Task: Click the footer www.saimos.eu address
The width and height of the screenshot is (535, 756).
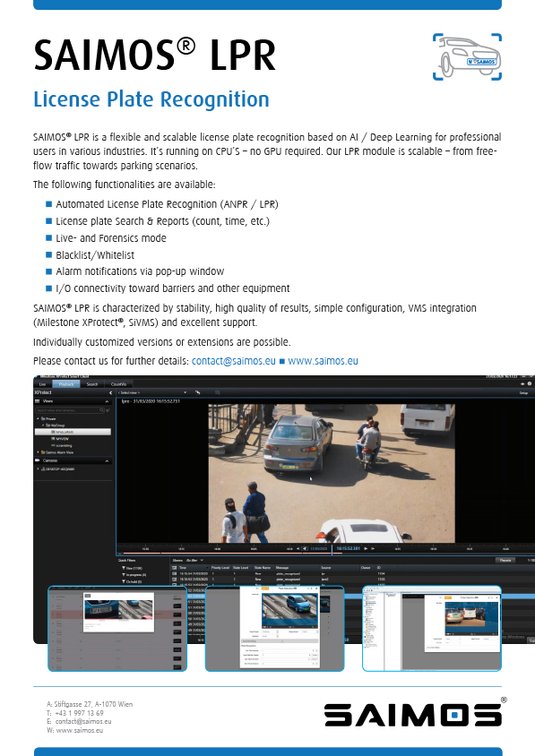Action: pos(80,730)
